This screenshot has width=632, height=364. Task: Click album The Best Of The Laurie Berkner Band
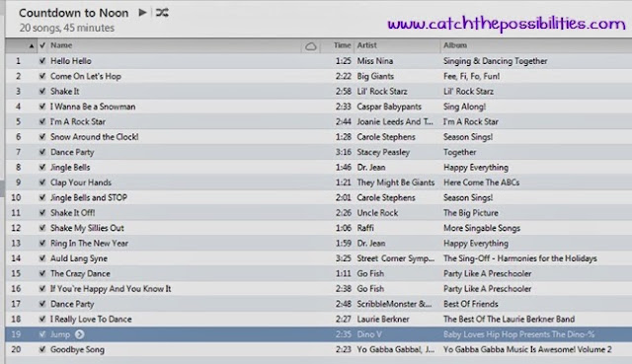[510, 319]
